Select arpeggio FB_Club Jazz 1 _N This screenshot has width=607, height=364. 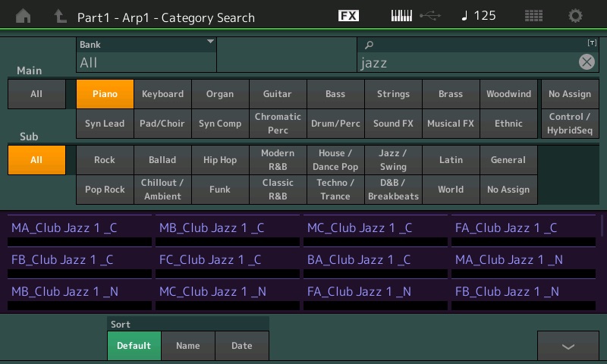click(x=524, y=294)
